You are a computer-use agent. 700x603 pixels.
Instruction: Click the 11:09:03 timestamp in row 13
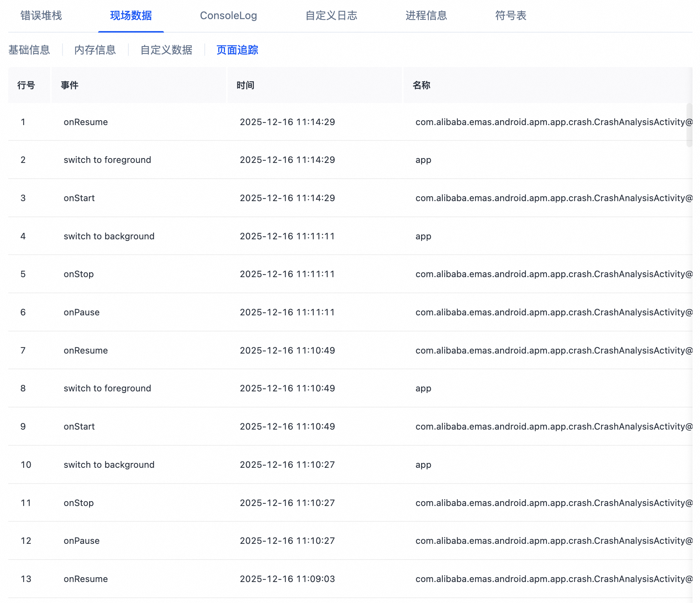click(x=287, y=579)
